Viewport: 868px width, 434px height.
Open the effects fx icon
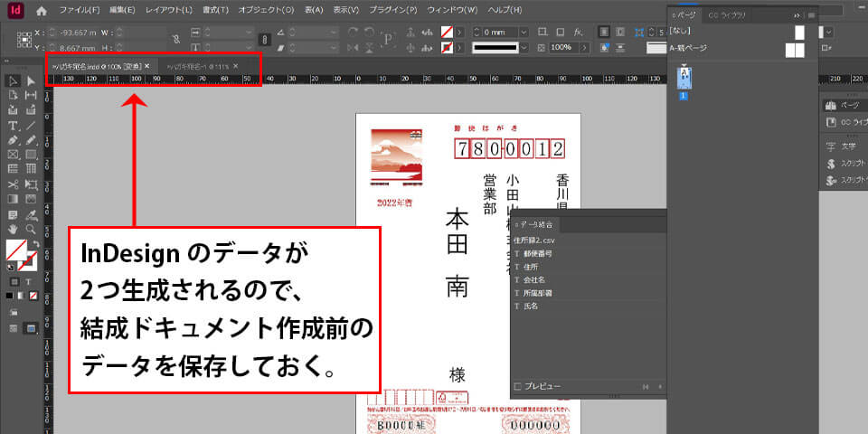pos(578,32)
